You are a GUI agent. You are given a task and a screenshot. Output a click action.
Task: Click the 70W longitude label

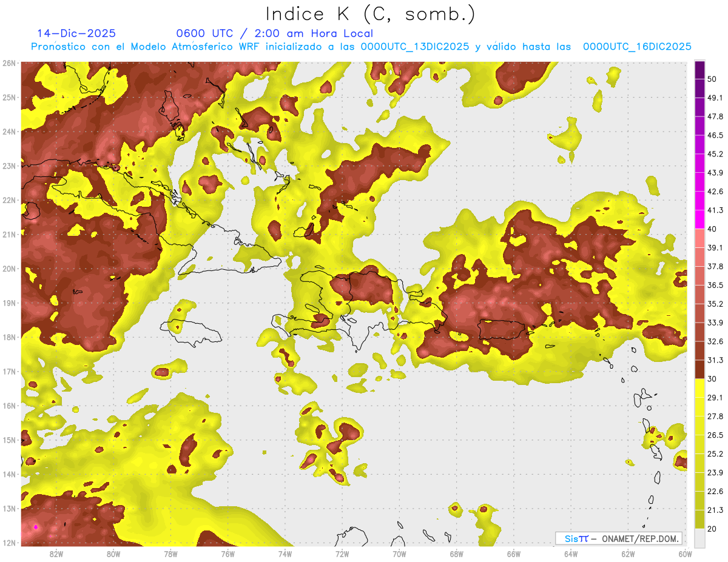tap(399, 554)
